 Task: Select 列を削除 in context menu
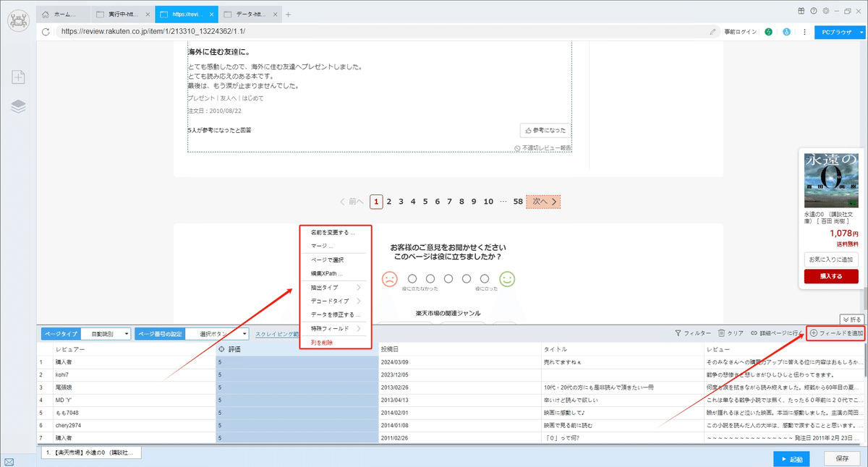[336, 342]
